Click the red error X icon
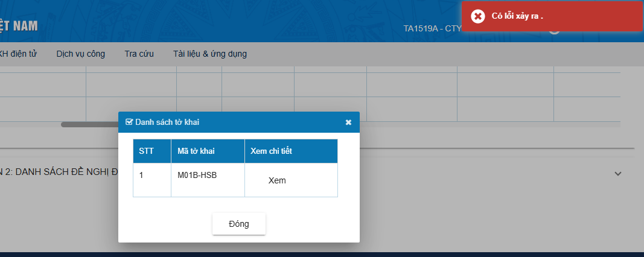Viewport: 644px width, 257px height. 477,16
